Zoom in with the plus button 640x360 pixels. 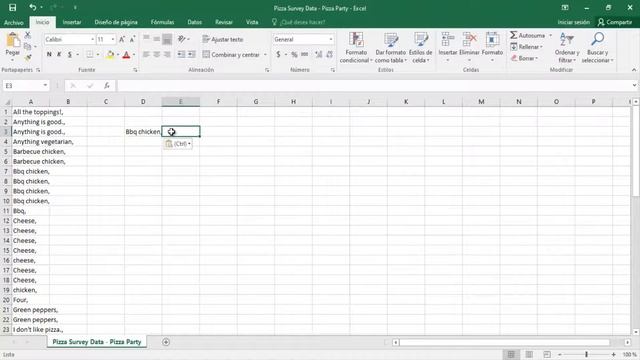[x=613, y=354]
